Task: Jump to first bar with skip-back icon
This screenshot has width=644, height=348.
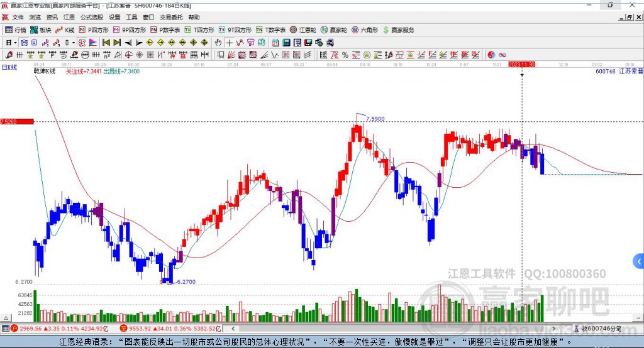Action: coord(106,42)
